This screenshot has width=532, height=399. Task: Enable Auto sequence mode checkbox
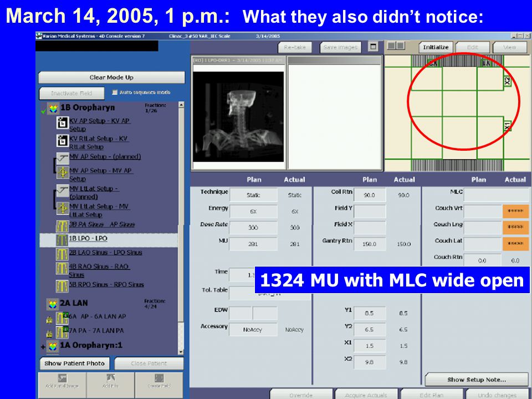tap(115, 92)
